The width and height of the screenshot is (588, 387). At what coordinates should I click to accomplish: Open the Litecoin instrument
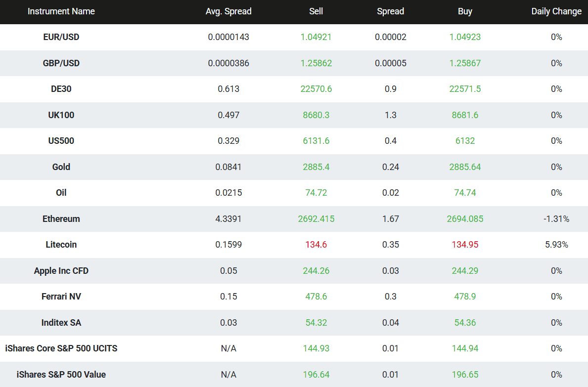(x=61, y=245)
